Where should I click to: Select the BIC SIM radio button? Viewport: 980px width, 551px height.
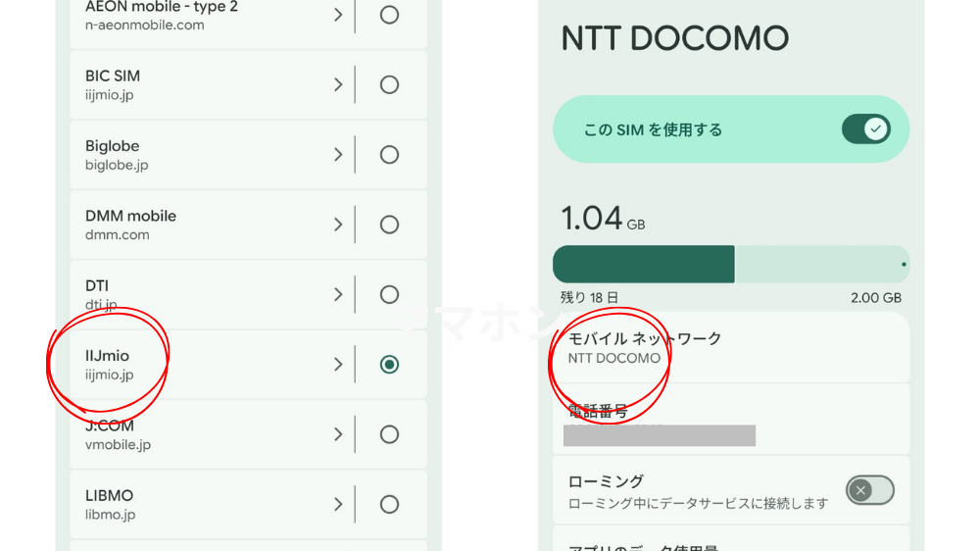coord(389,84)
